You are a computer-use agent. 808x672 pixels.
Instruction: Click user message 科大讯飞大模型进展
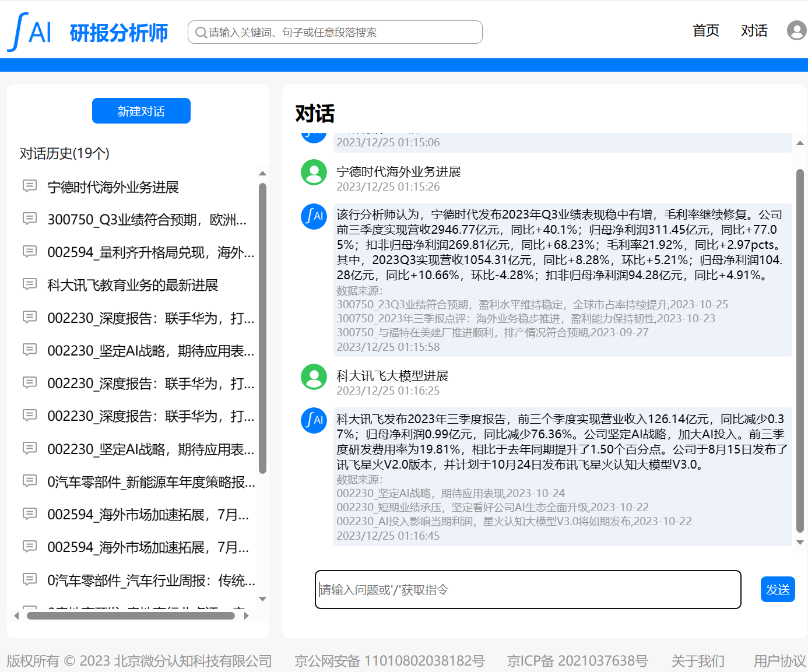[392, 376]
